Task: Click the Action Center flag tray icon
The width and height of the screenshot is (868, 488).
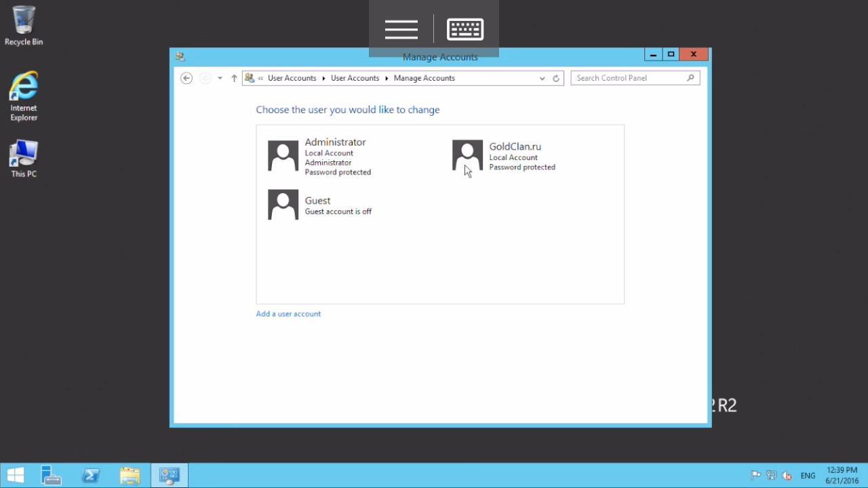Action: [x=755, y=476]
